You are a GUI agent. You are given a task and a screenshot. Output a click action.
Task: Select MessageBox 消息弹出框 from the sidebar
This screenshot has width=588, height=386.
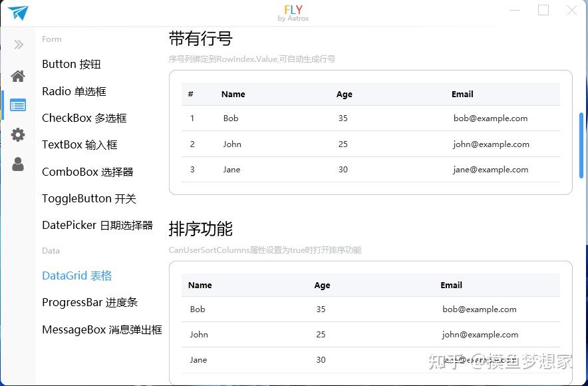point(101,329)
